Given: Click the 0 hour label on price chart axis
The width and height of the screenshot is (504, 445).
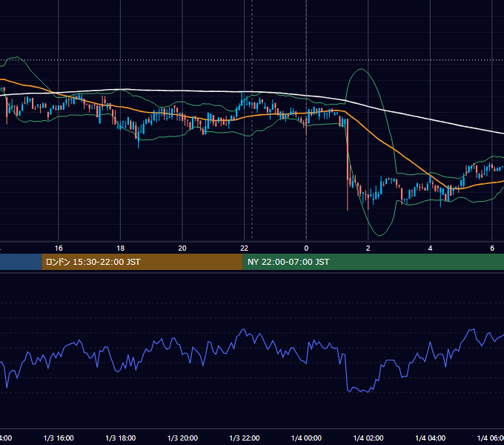Looking at the screenshot, I should [306, 248].
